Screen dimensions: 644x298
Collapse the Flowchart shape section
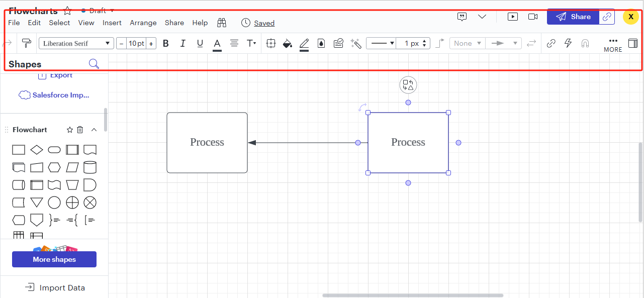click(94, 129)
